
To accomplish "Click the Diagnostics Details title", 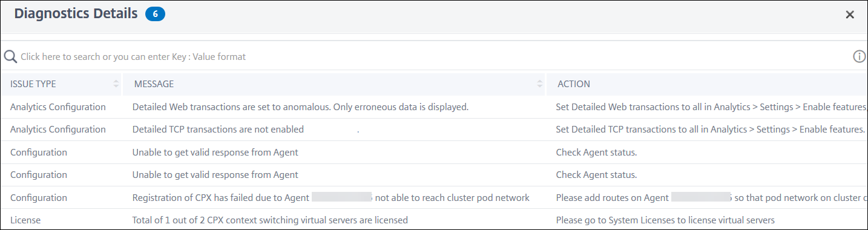I will coord(76,14).
